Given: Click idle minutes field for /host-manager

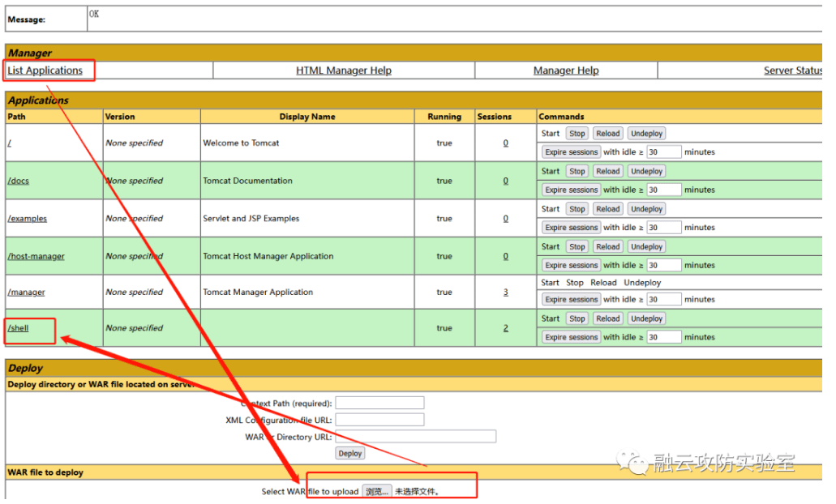Looking at the screenshot, I should (x=663, y=265).
